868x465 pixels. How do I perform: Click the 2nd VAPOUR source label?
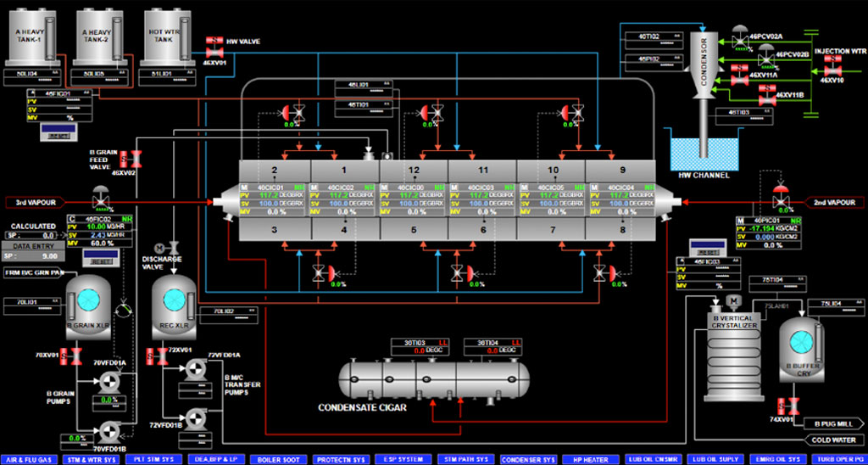832,202
